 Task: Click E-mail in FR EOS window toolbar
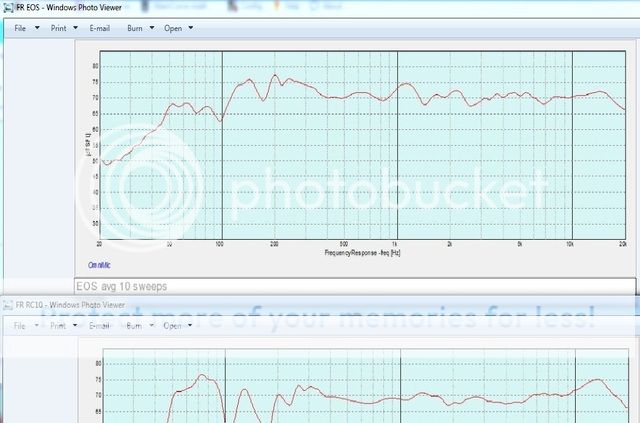(100, 27)
